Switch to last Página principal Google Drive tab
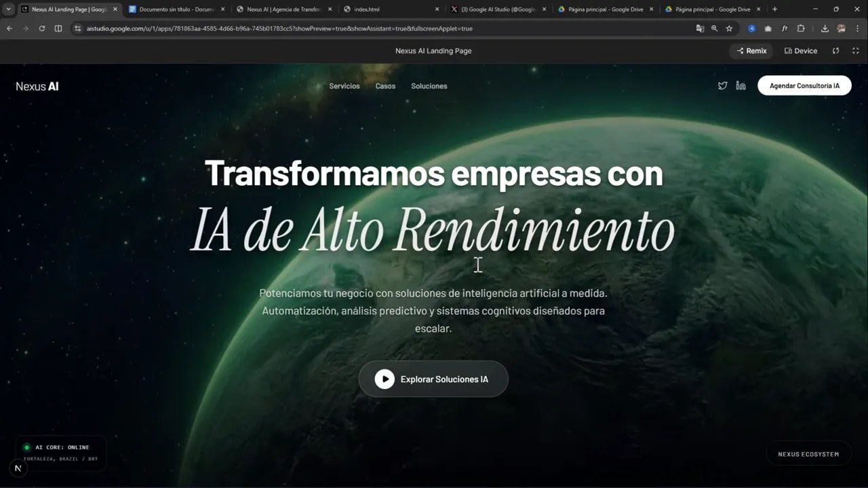This screenshot has width=868, height=488. tap(713, 9)
